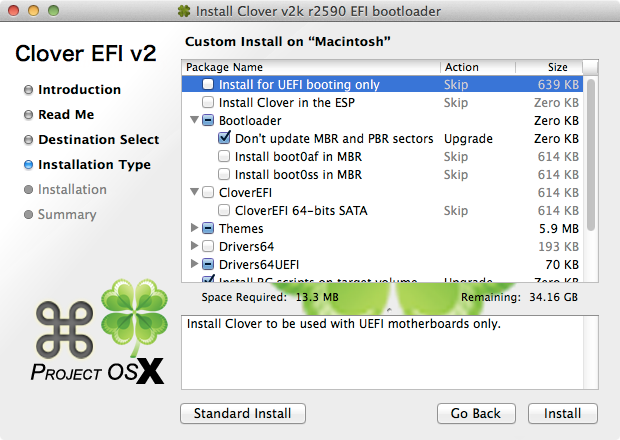620x440 pixels.
Task: Click the Introduction step bullet
Action: click(x=28, y=90)
